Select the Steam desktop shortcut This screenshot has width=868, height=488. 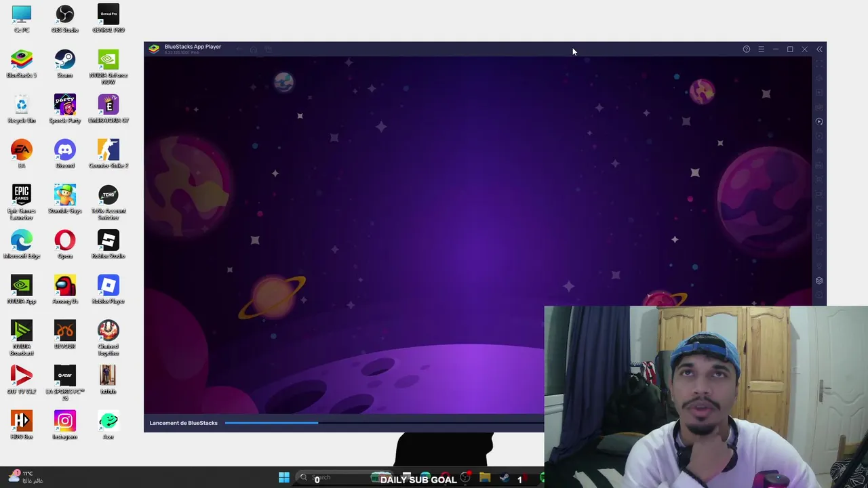pos(65,64)
